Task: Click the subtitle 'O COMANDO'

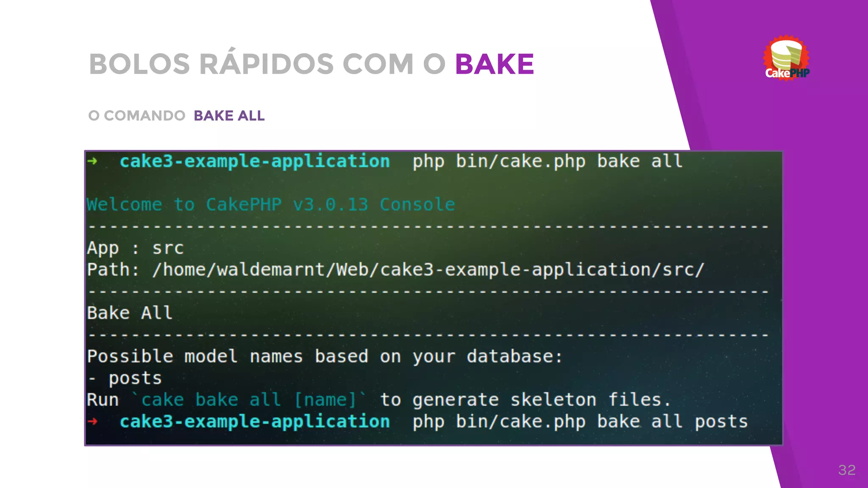Action: tap(136, 116)
